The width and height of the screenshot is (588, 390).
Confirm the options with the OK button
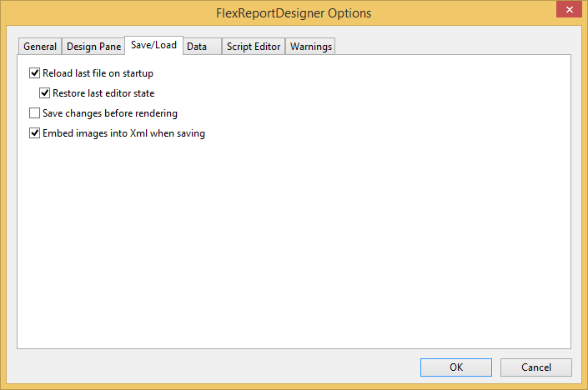(455, 367)
